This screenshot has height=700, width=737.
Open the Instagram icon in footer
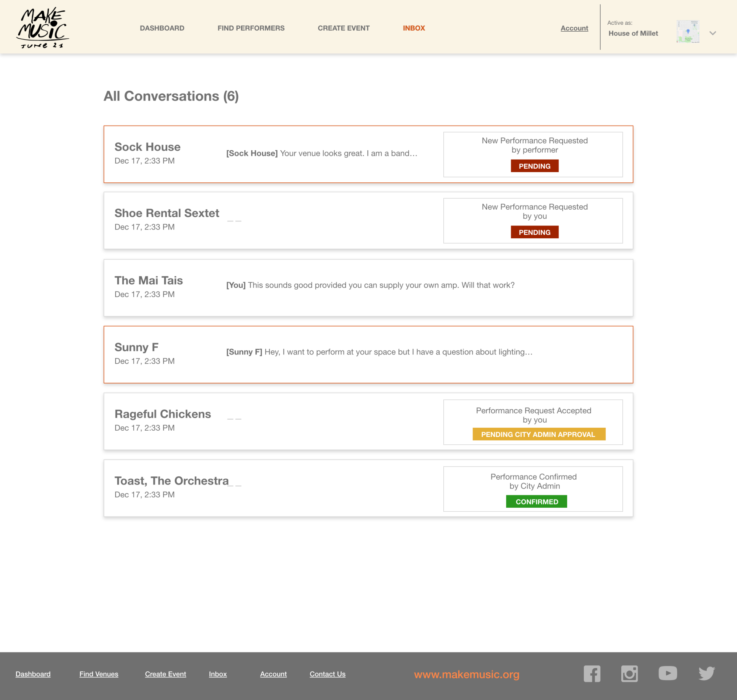click(x=629, y=673)
